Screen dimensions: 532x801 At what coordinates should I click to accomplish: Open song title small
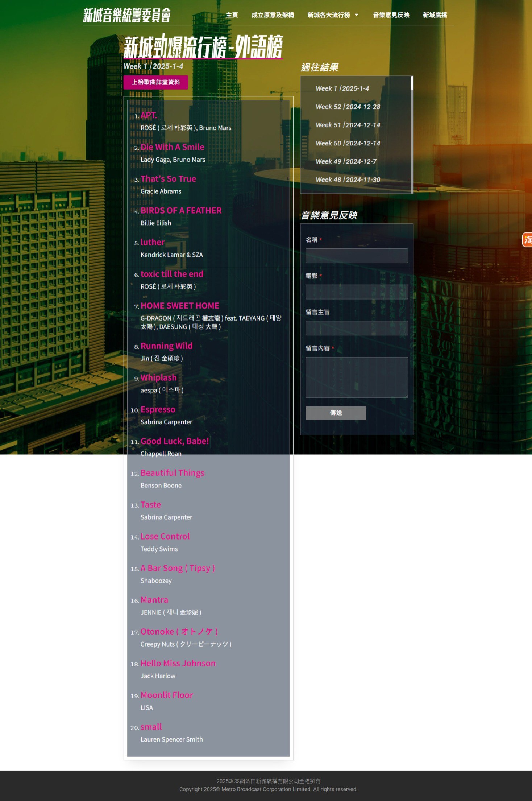click(151, 727)
